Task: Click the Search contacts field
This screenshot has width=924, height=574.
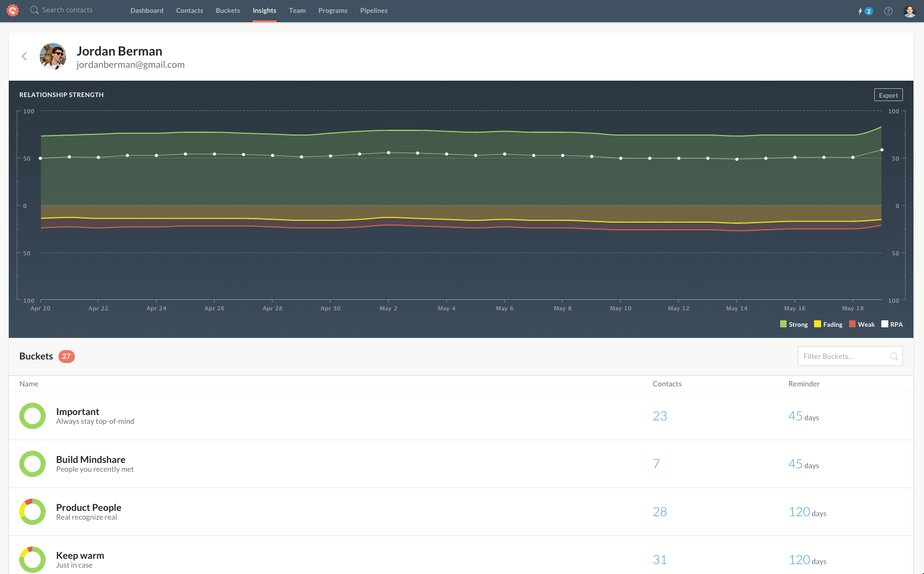Action: (x=67, y=10)
